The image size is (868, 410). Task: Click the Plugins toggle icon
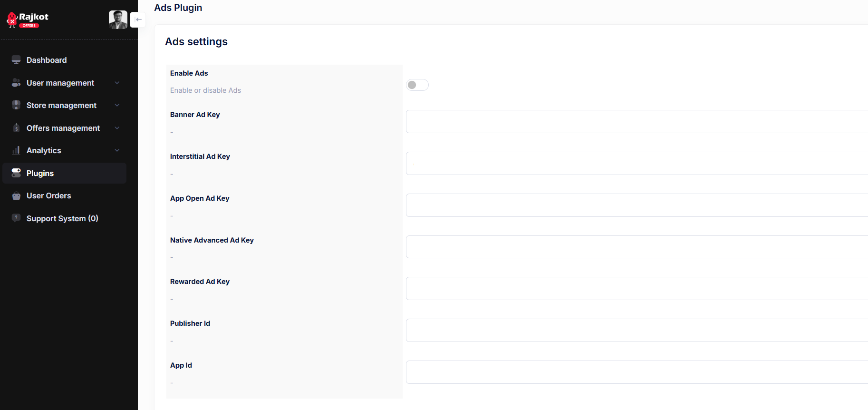pyautogui.click(x=16, y=173)
